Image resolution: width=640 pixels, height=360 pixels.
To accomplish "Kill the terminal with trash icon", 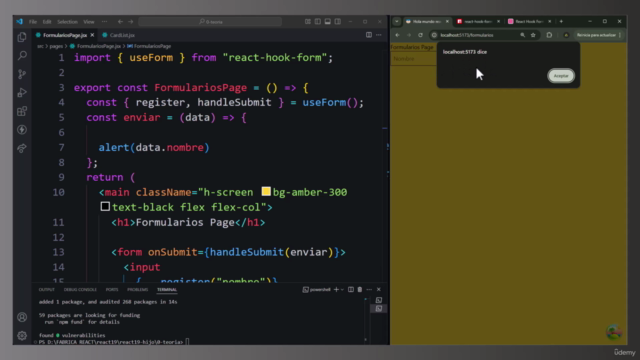I will [360, 289].
